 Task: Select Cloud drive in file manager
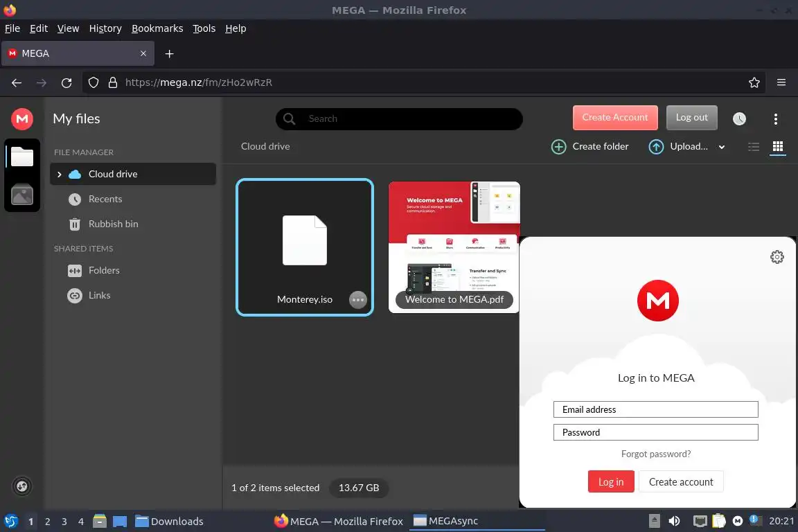tap(133, 174)
